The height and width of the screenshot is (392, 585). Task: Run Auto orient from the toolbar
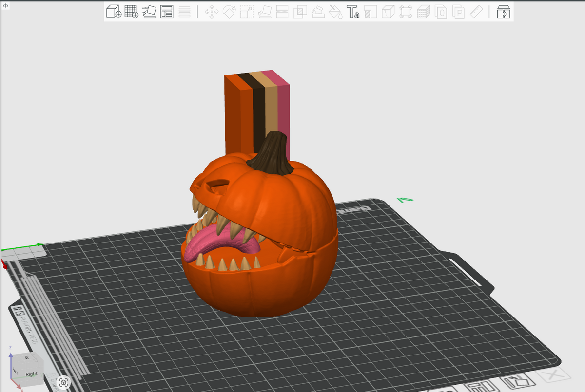[x=149, y=12]
